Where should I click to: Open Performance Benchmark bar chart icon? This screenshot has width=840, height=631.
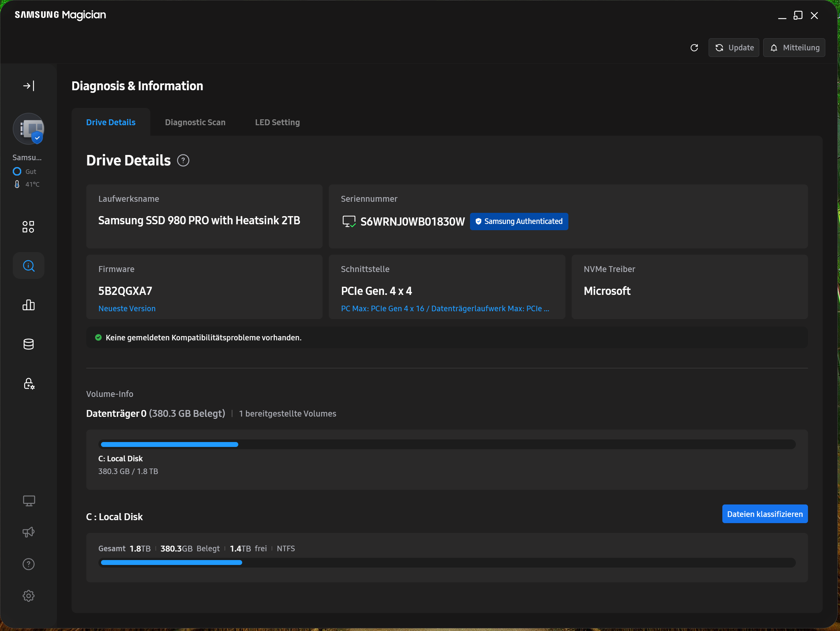click(28, 305)
